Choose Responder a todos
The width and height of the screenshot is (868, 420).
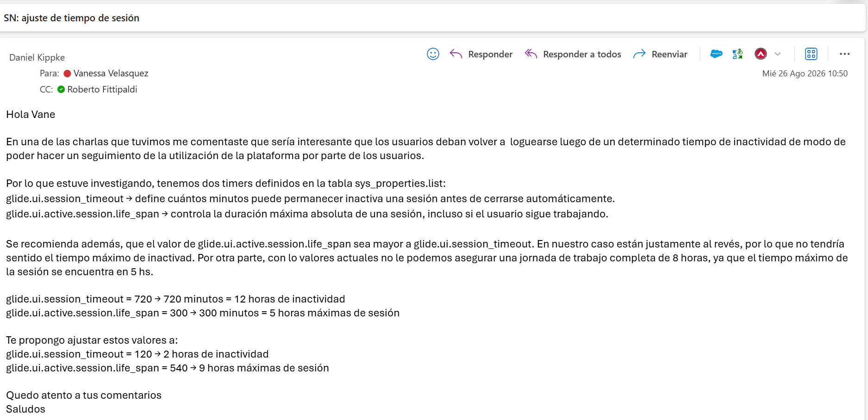582,54
